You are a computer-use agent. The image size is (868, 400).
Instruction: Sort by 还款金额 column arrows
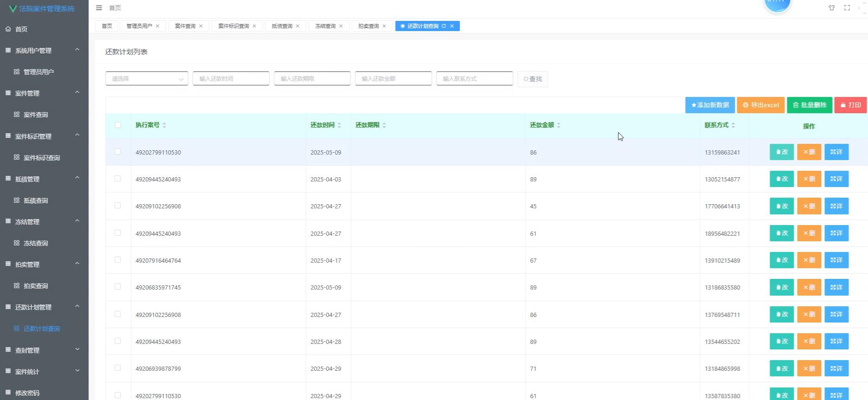point(559,125)
